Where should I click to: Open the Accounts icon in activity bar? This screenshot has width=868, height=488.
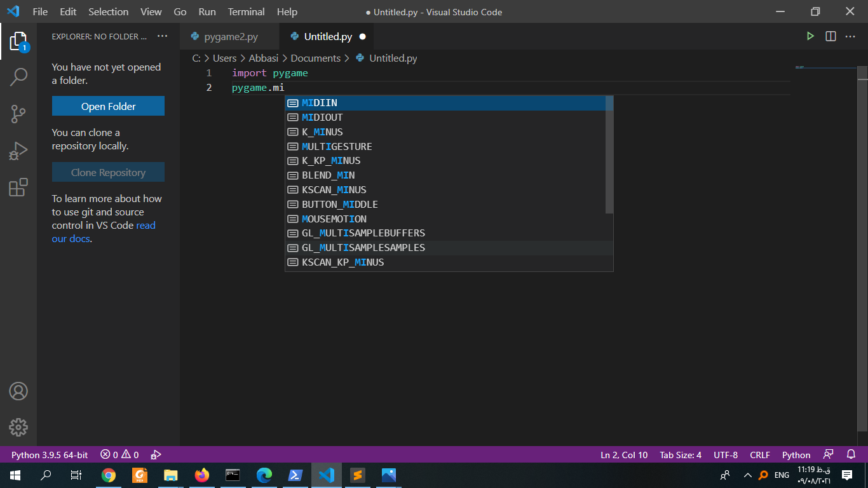click(18, 391)
